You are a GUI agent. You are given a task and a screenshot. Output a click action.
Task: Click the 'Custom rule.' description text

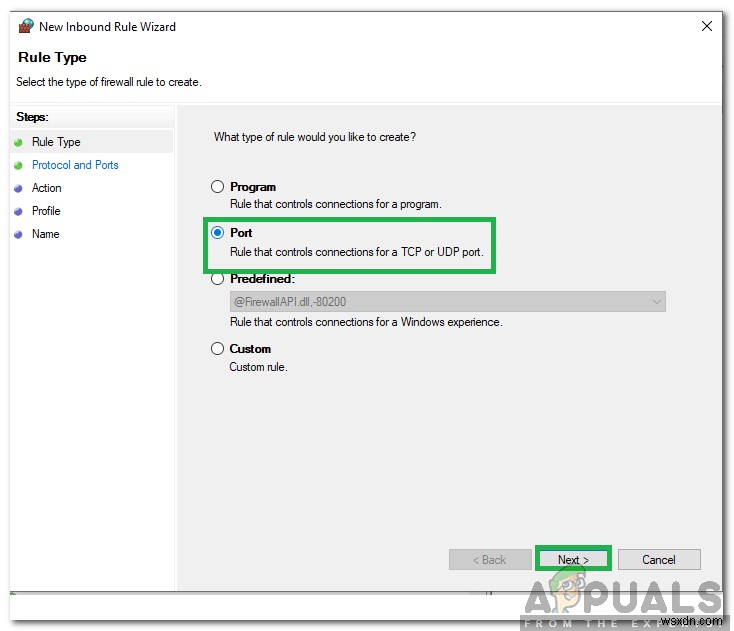point(258,367)
